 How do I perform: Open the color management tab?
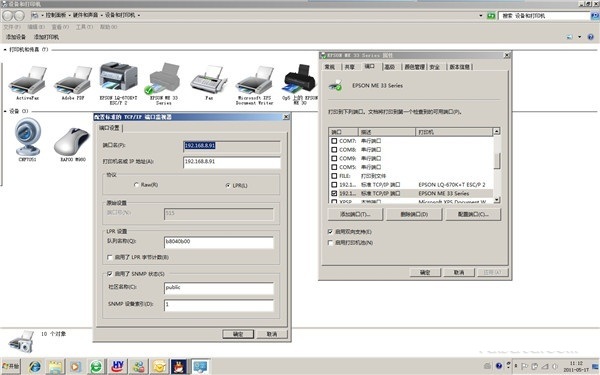point(414,67)
